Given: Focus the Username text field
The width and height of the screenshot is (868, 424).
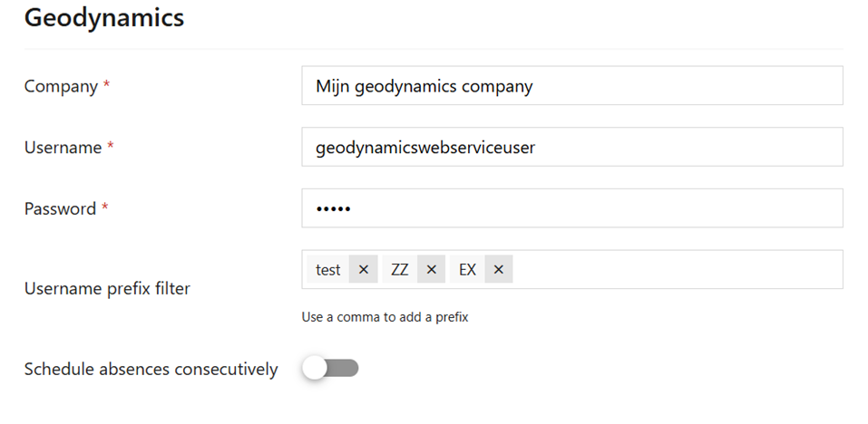Looking at the screenshot, I should click(x=571, y=147).
